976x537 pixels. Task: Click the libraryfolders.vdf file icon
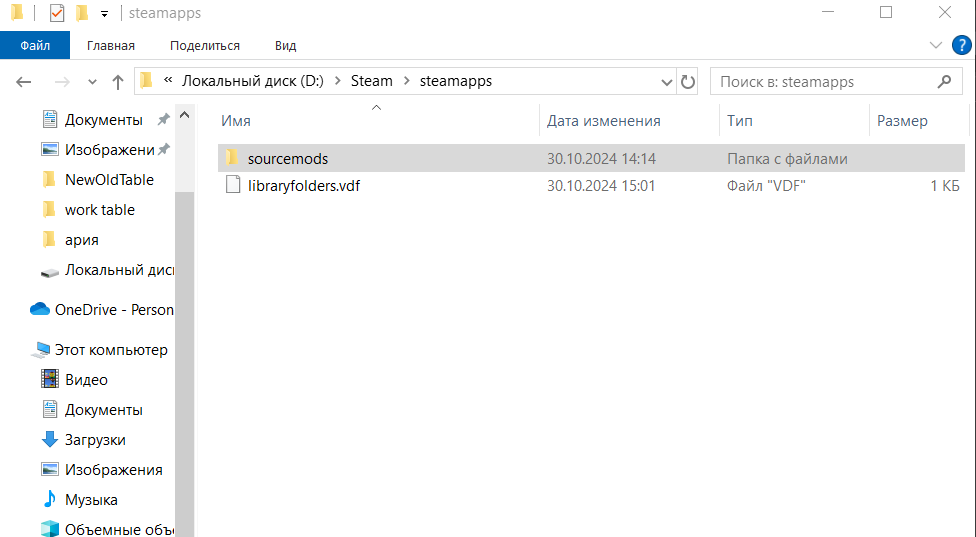point(233,185)
